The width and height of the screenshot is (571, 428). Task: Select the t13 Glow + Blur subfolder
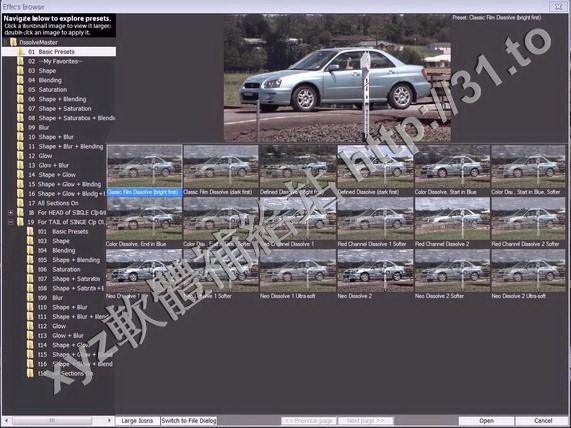[x=60, y=336]
